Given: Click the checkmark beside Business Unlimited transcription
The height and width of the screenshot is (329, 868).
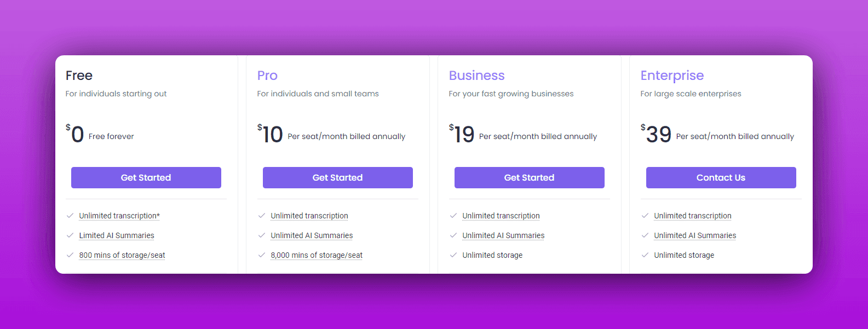Looking at the screenshot, I should pyautogui.click(x=453, y=216).
